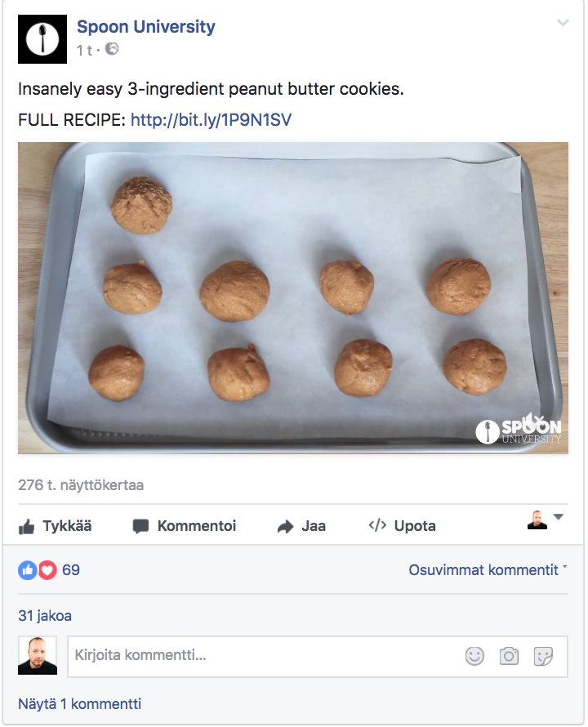Open Osuvimmat kommentit sorting dropdown
The height and width of the screenshot is (727, 588).
tap(488, 570)
